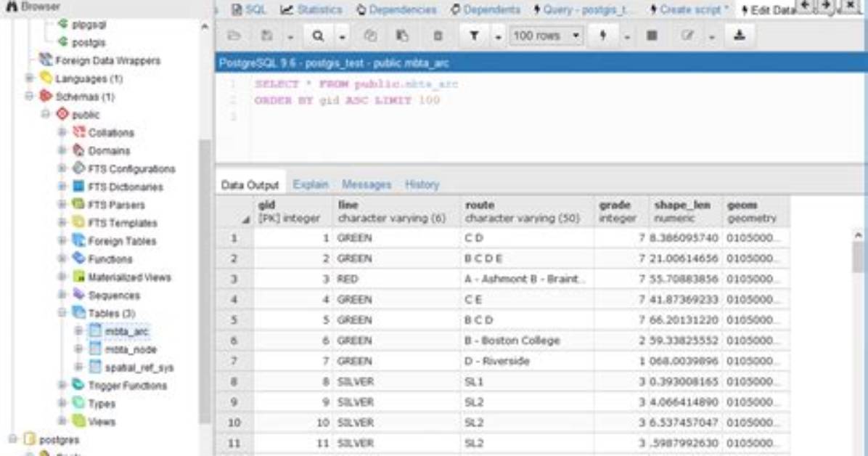Image resolution: width=868 pixels, height=456 pixels.
Task: Select the Foreign Tables tree item
Action: pyautogui.click(x=122, y=241)
